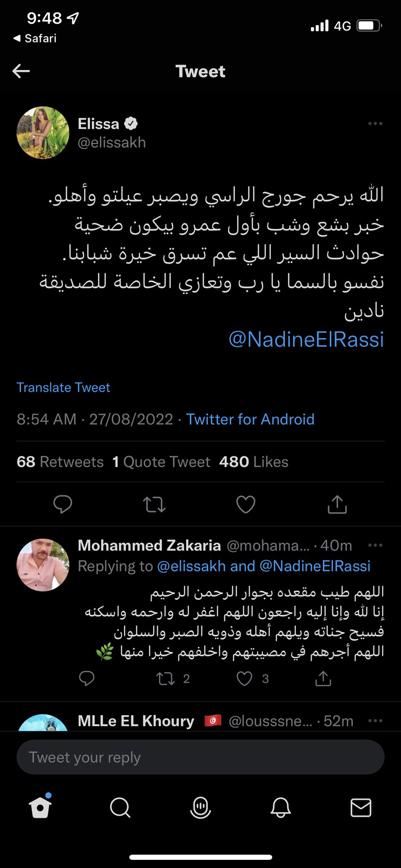This screenshot has width=401, height=868.
Task: Click the Translate Tweet link
Action: (64, 388)
